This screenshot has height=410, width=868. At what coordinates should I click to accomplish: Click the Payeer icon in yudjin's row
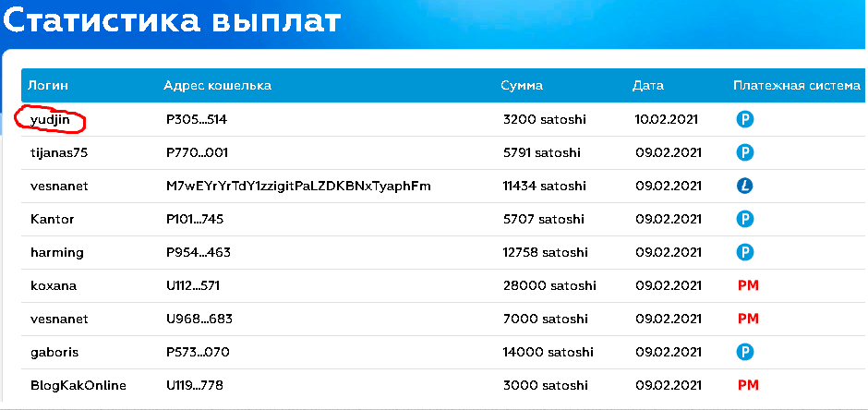click(x=745, y=119)
